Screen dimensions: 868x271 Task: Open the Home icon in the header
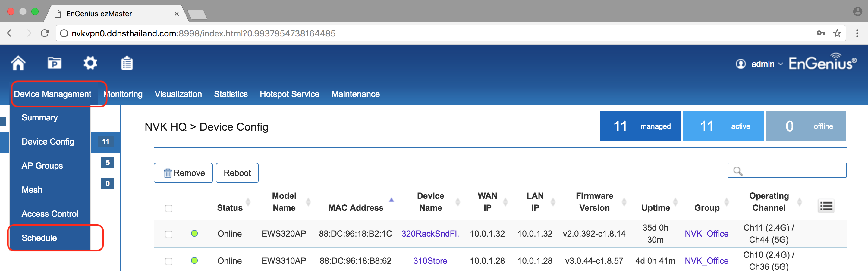coord(18,63)
